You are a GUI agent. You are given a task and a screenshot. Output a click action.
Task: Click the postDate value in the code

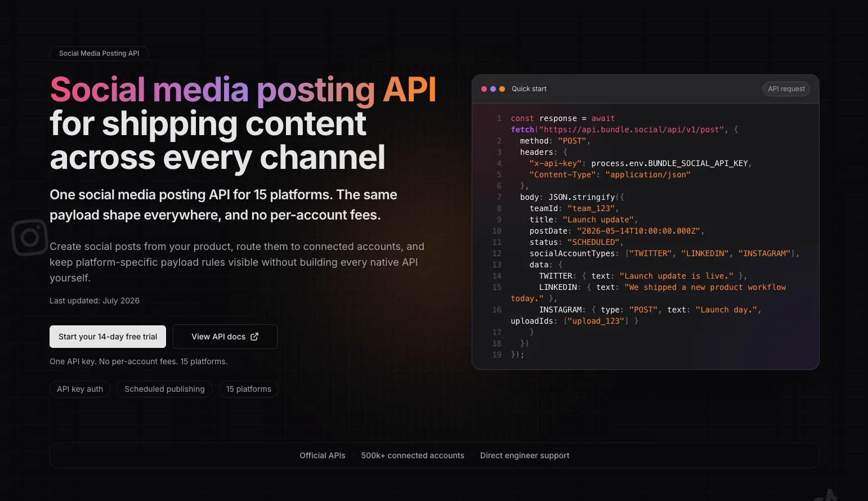pyautogui.click(x=638, y=231)
